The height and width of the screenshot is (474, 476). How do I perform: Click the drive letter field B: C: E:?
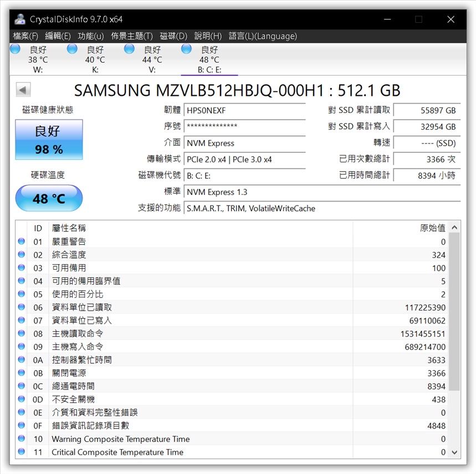(x=245, y=176)
